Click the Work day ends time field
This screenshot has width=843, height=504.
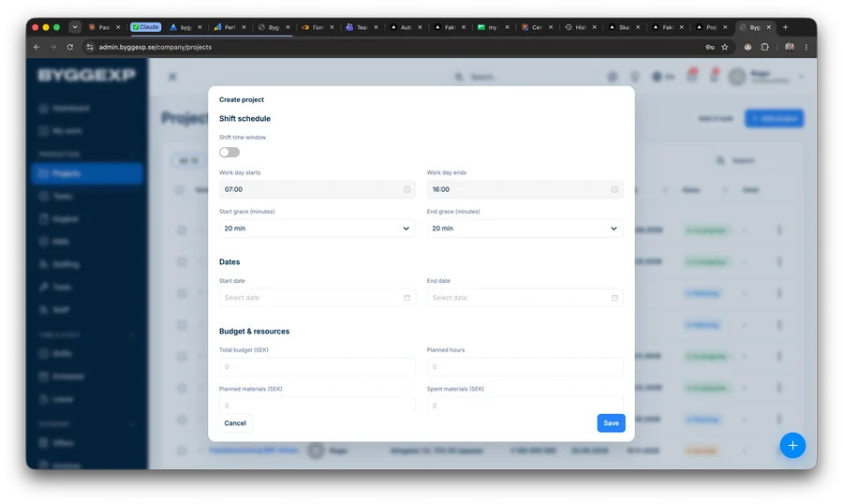(525, 189)
